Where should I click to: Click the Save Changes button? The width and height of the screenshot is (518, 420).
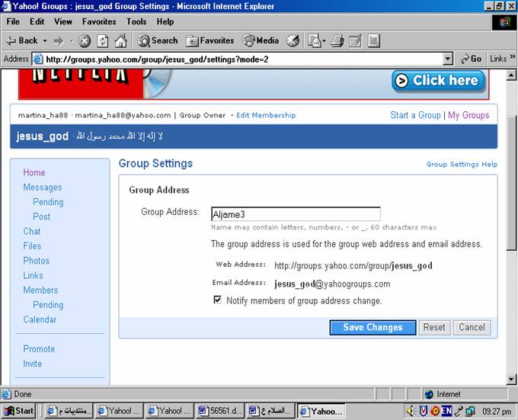coord(373,328)
